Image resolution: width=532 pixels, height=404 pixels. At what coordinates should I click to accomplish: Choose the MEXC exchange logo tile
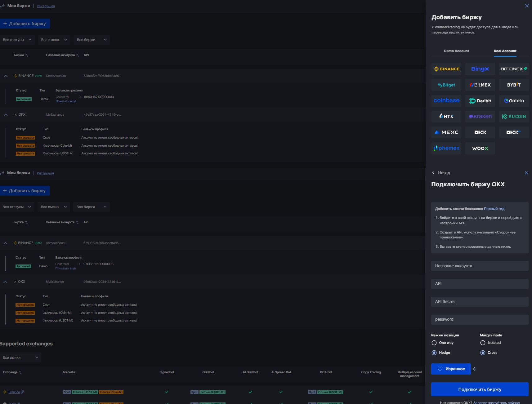(x=446, y=132)
